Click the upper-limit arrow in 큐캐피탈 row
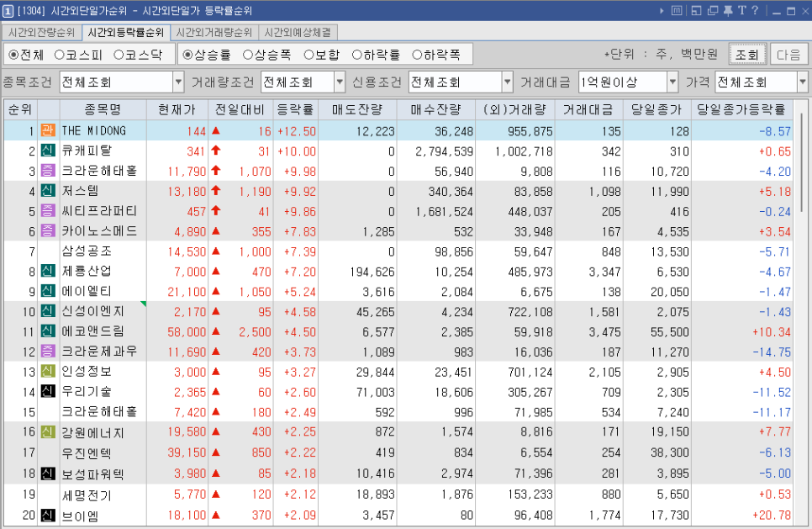The image size is (812, 529). [216, 151]
